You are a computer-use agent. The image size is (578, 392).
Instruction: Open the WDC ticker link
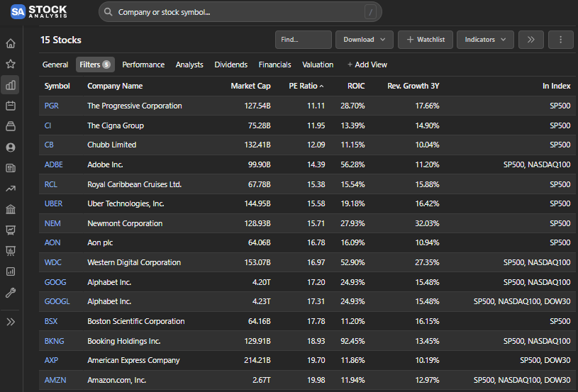pos(52,262)
